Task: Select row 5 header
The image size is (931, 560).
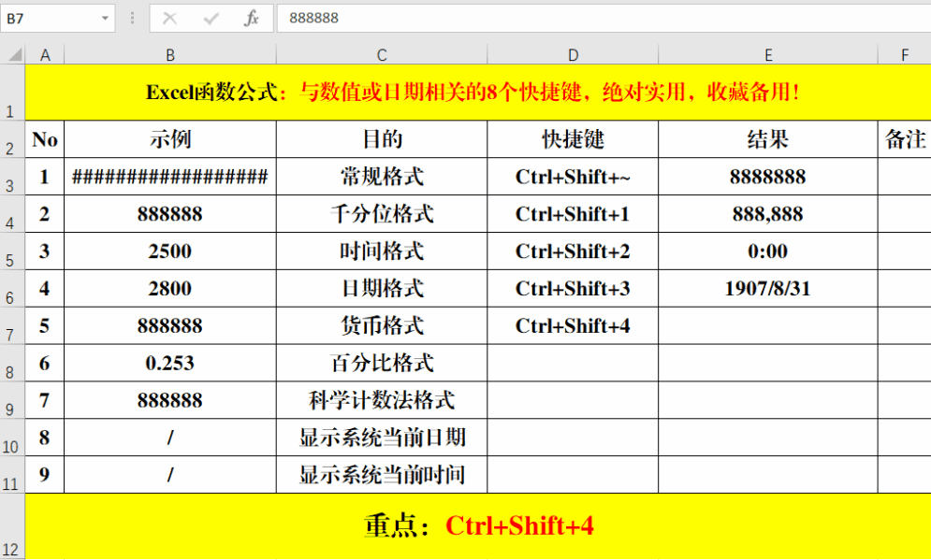Action: point(12,251)
